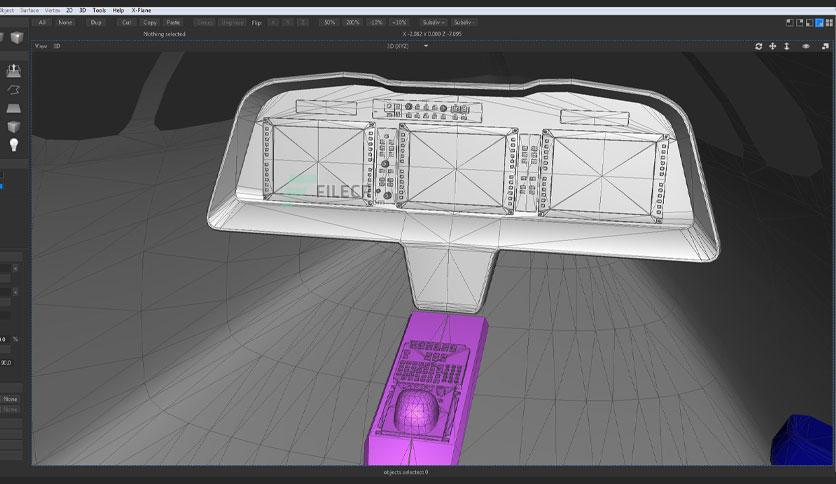Open the Help menu
Screen dimensions: 836x484
pos(118,10)
